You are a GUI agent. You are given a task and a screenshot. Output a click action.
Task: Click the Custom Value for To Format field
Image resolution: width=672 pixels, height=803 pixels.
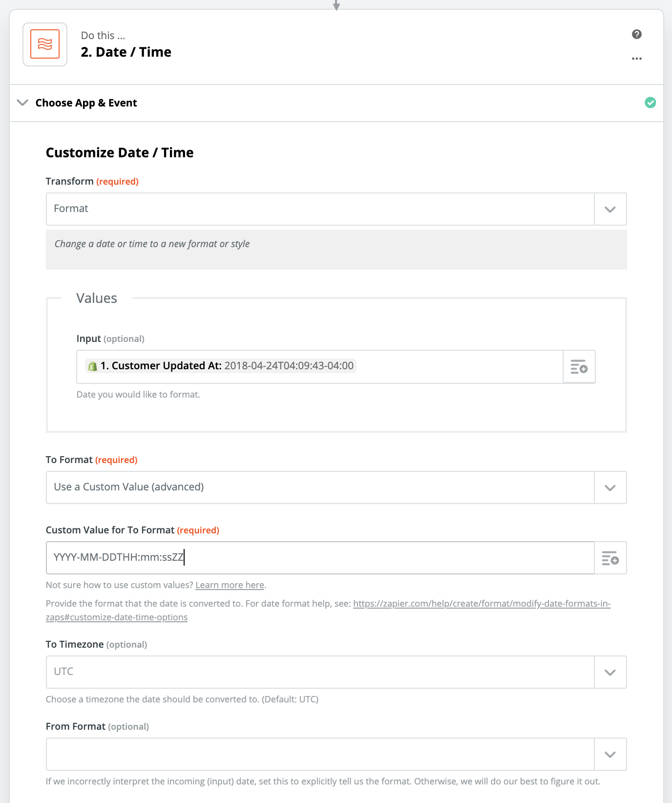point(320,558)
